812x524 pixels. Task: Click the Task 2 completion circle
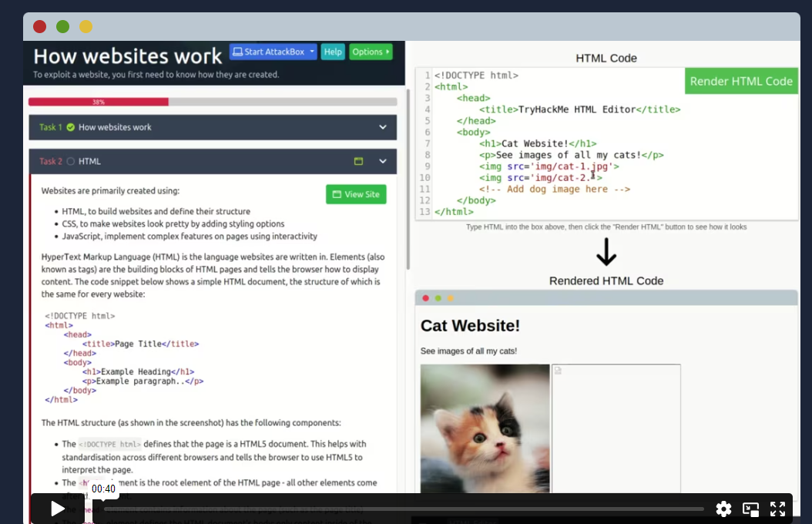coord(70,162)
